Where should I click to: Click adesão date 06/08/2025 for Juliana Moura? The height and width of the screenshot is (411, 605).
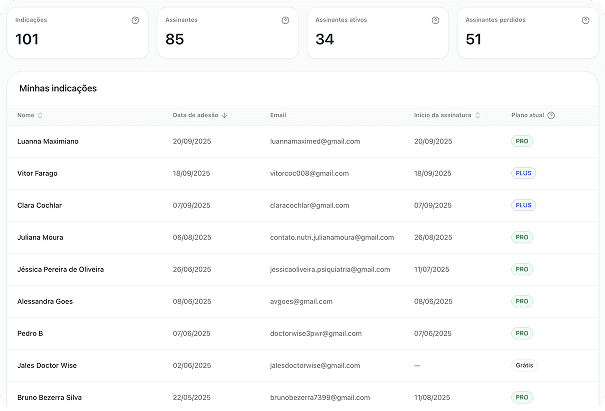pyautogui.click(x=192, y=238)
